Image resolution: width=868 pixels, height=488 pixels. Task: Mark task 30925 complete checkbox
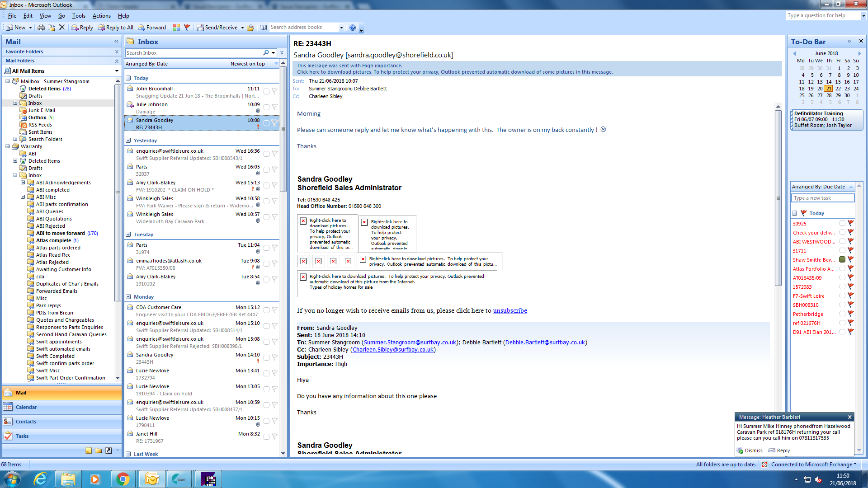point(842,223)
